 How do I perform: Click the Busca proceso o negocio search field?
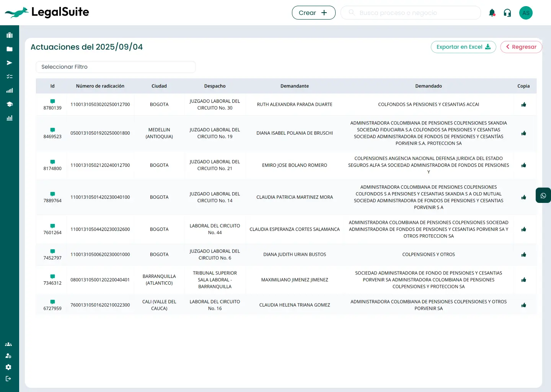click(x=411, y=13)
